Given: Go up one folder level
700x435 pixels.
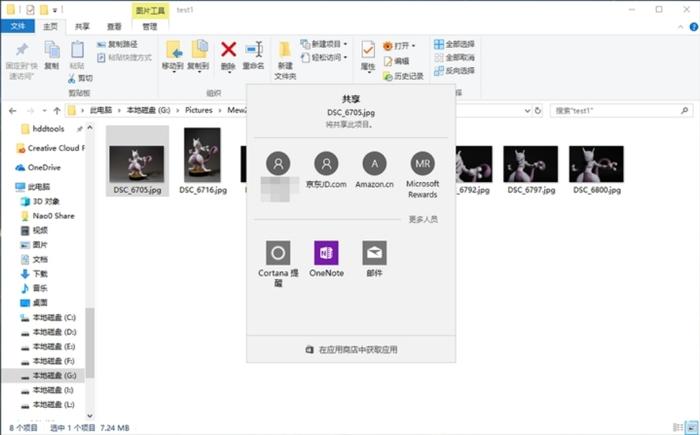Looking at the screenshot, I should coord(57,110).
